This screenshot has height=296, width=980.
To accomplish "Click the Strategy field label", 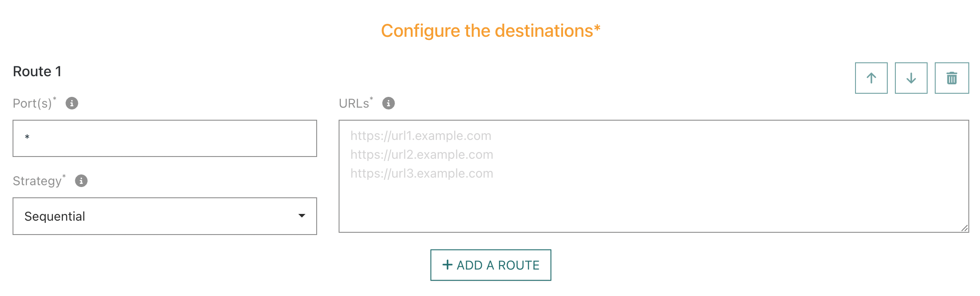I will click(x=37, y=181).
